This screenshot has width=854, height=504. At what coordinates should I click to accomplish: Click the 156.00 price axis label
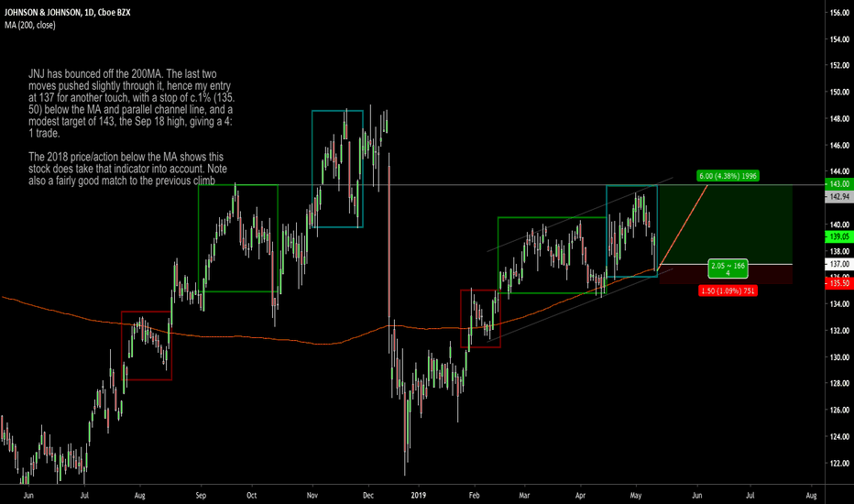pyautogui.click(x=839, y=13)
